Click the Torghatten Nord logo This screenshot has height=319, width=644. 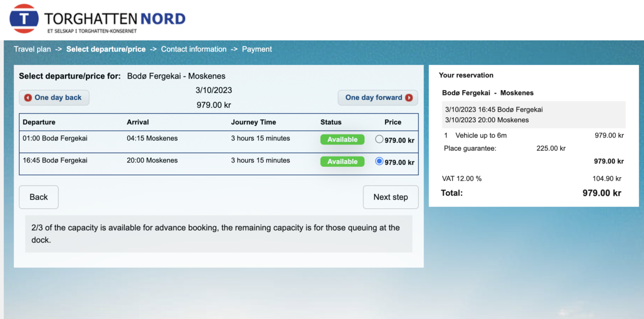click(98, 19)
